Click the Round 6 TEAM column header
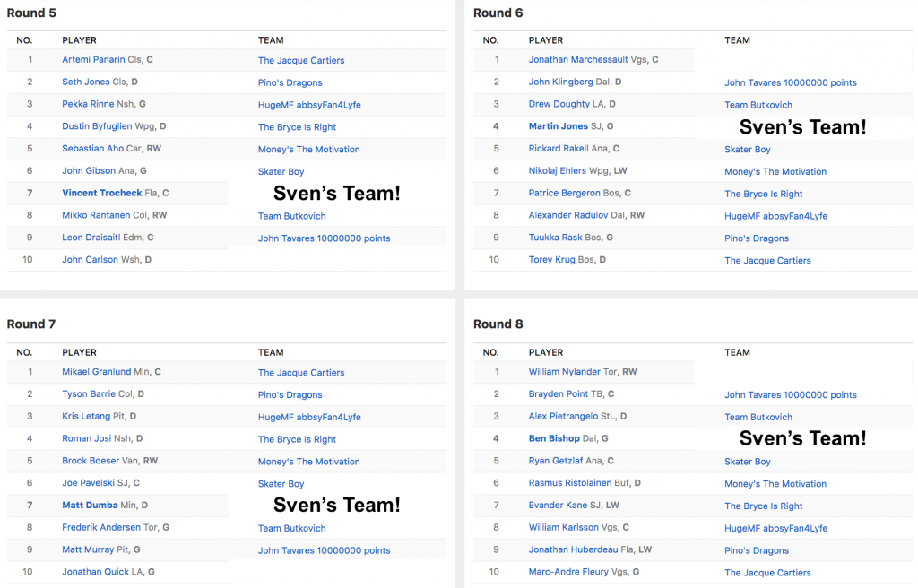Image resolution: width=918 pixels, height=588 pixels. tap(737, 40)
